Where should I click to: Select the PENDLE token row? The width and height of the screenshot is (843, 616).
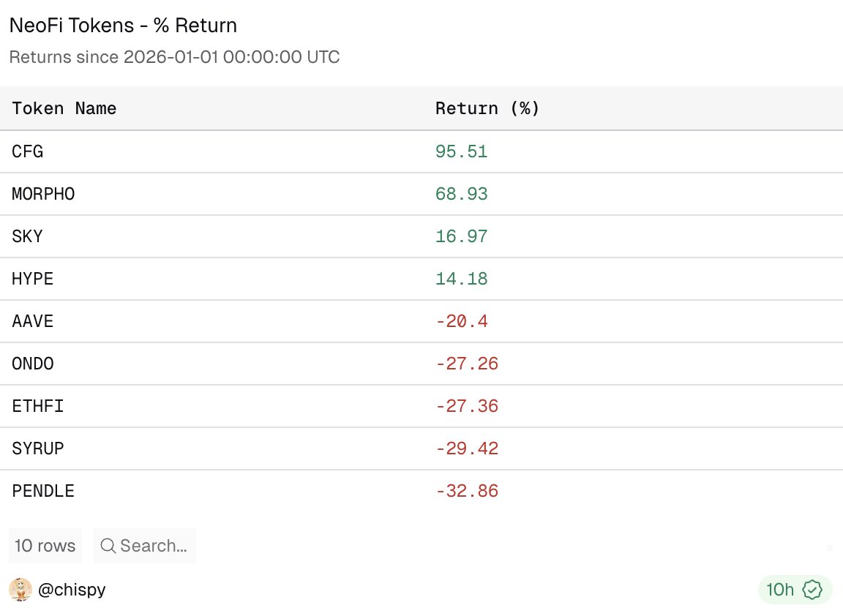[421, 491]
